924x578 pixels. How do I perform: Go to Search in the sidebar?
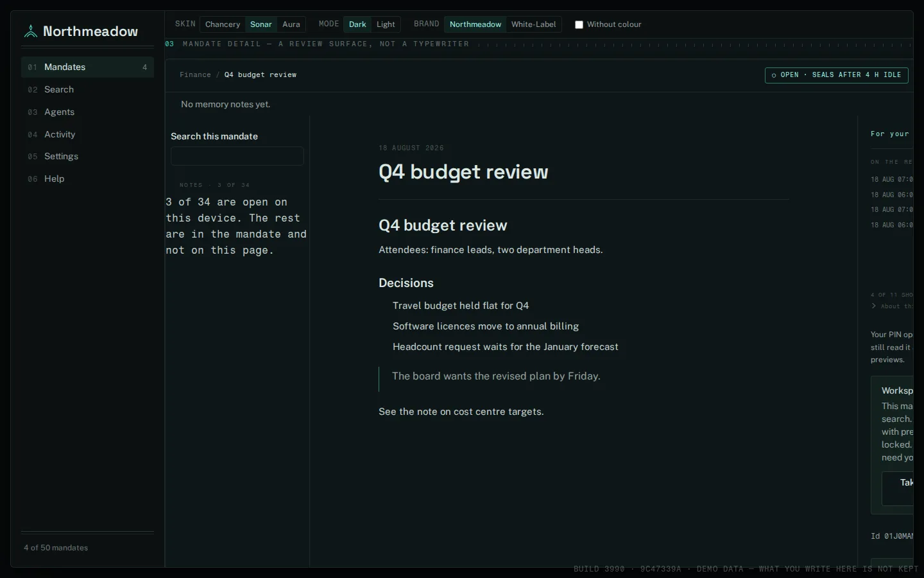[87, 89]
